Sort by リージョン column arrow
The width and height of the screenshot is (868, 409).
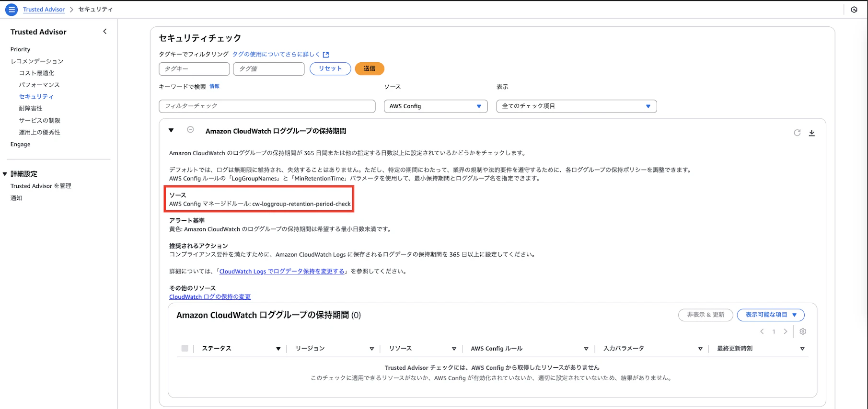[x=372, y=349]
